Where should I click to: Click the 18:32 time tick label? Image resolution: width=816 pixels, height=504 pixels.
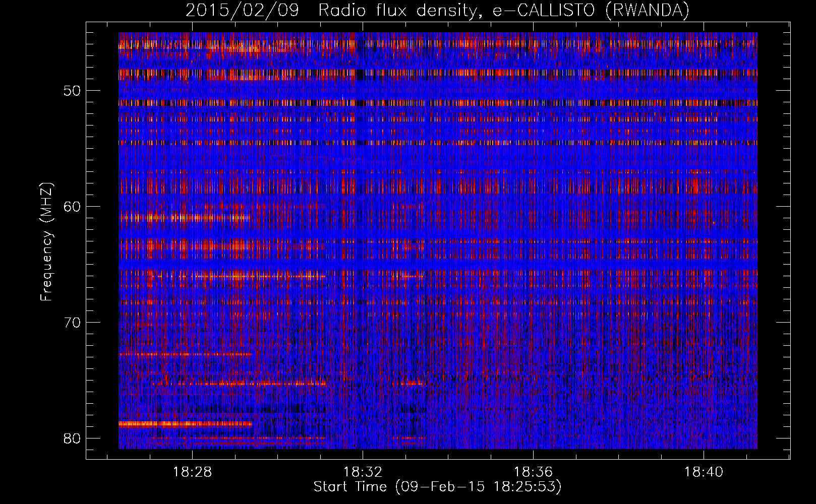click(x=363, y=472)
